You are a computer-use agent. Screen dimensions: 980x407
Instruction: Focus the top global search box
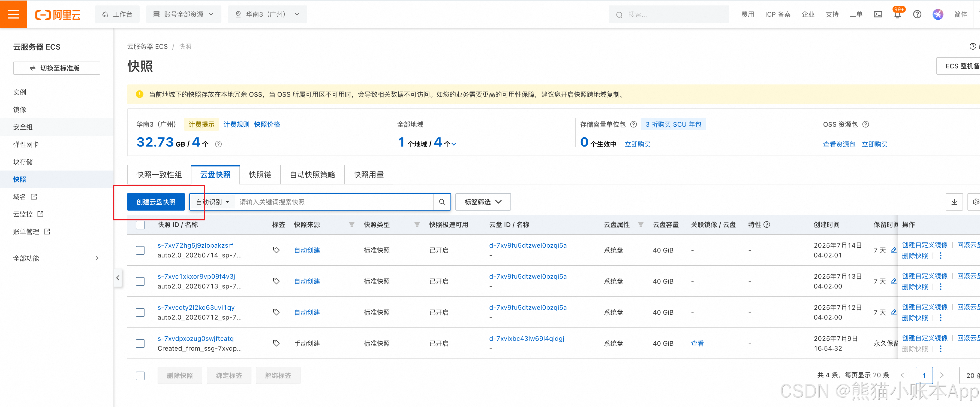tap(669, 14)
